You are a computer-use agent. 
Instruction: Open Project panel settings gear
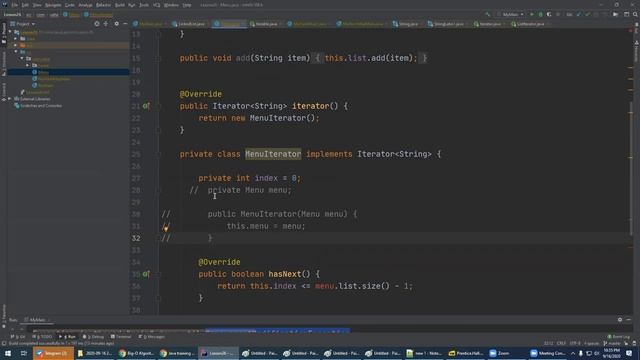[x=116, y=24]
